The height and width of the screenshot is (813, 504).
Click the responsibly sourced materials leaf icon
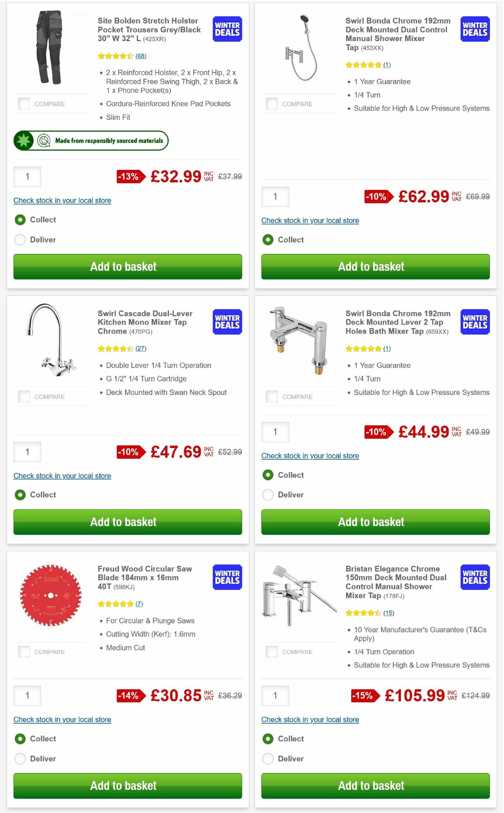pos(24,140)
